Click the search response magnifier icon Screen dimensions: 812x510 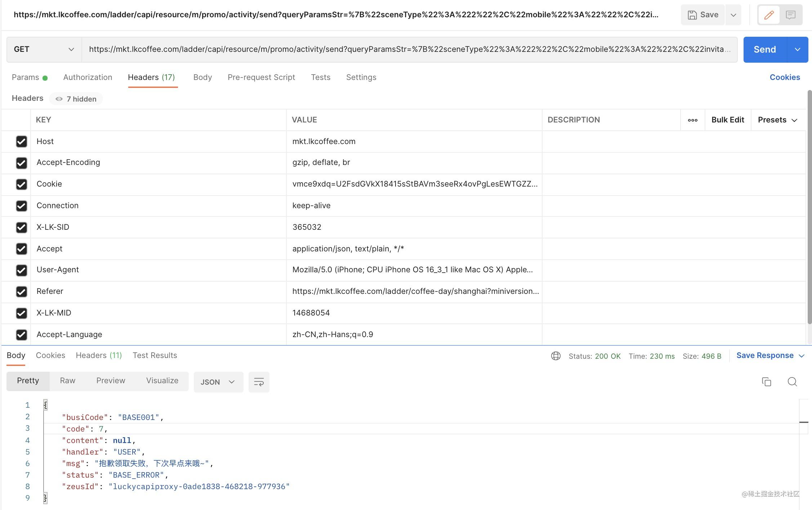pyautogui.click(x=792, y=382)
